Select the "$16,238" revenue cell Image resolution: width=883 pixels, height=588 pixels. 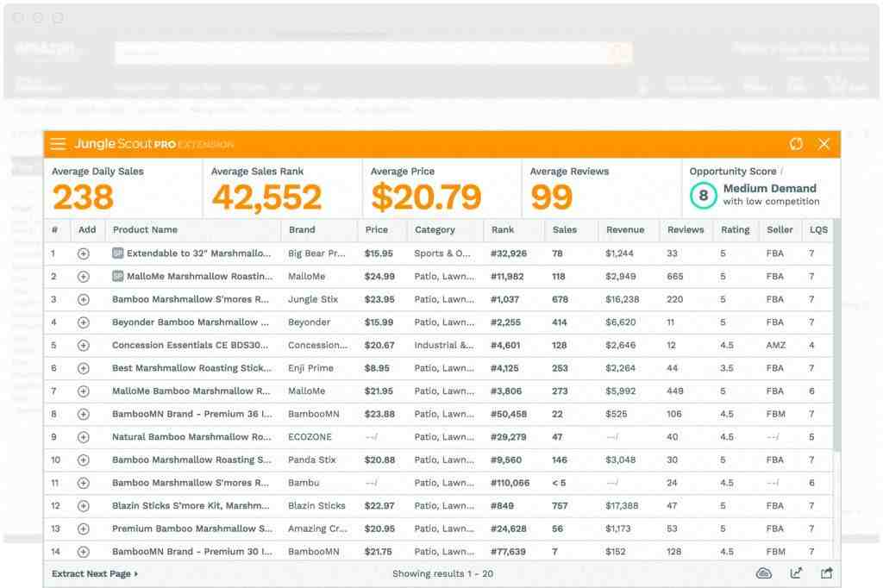(x=623, y=299)
